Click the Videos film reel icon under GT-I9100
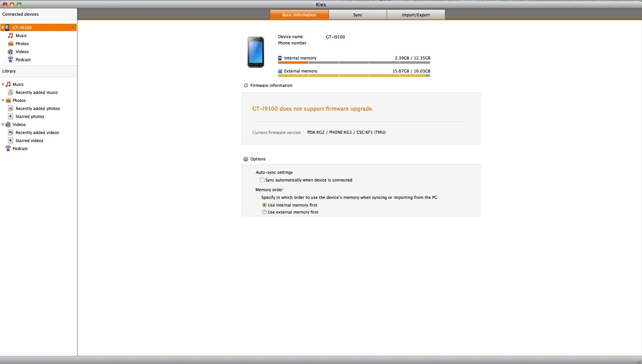 (x=10, y=51)
